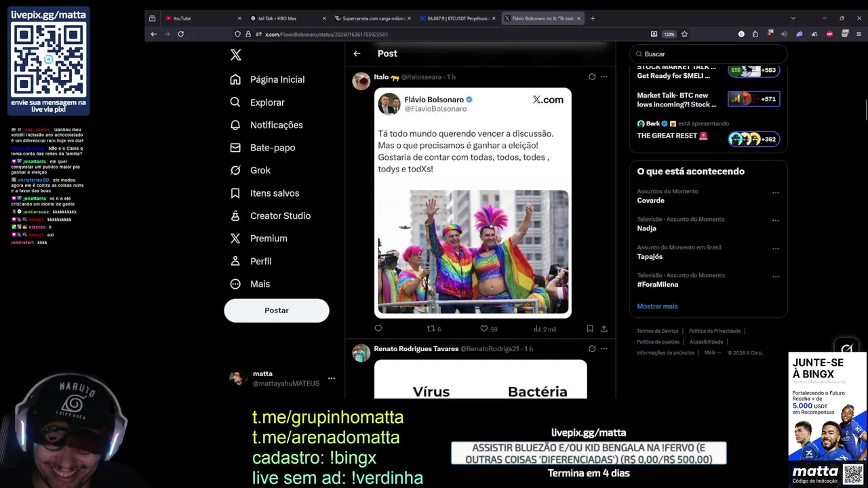
Task: Repost Italo's post with 6 reposts
Action: [x=433, y=329]
